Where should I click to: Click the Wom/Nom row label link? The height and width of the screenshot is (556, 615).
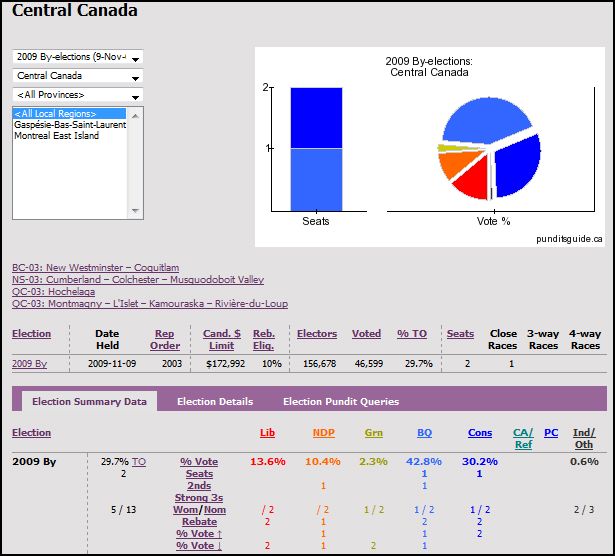[x=199, y=510]
